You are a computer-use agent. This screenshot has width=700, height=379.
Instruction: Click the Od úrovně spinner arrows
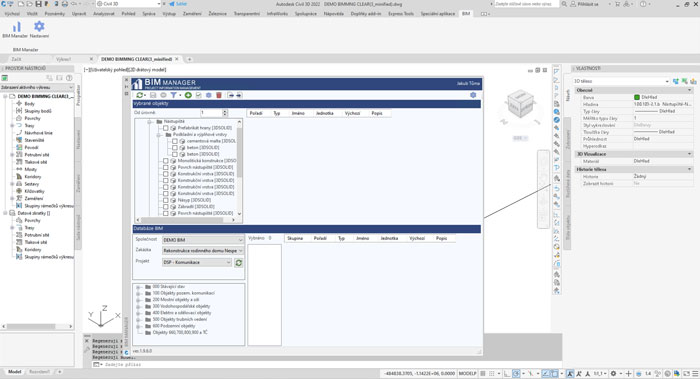click(225, 113)
